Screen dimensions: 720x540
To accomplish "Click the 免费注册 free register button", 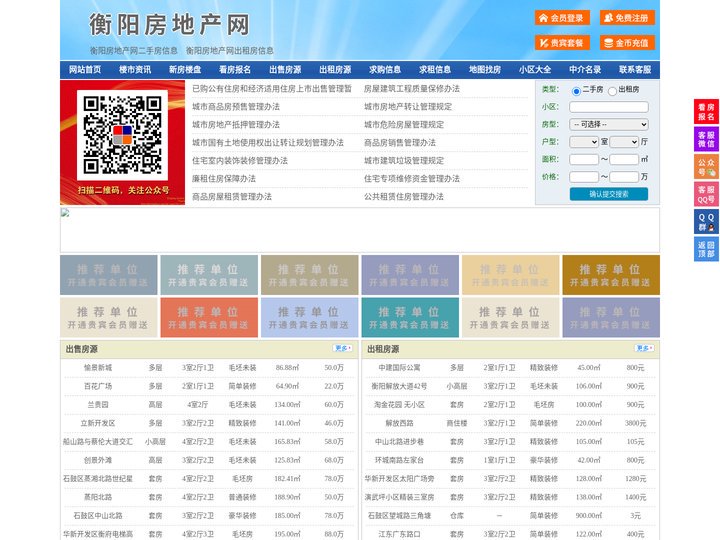I will click(627, 18).
